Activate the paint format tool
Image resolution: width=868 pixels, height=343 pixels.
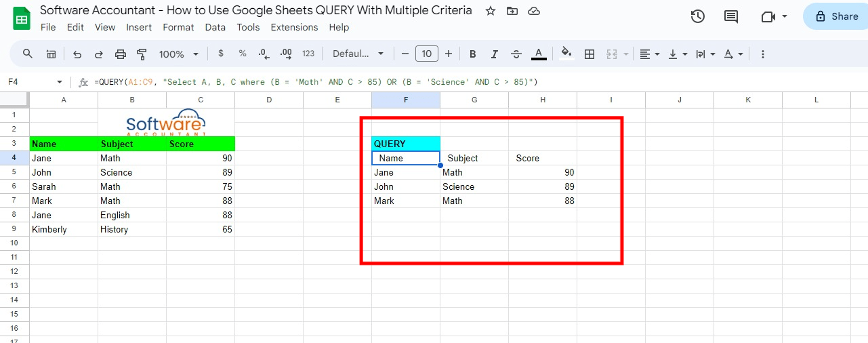coord(142,54)
